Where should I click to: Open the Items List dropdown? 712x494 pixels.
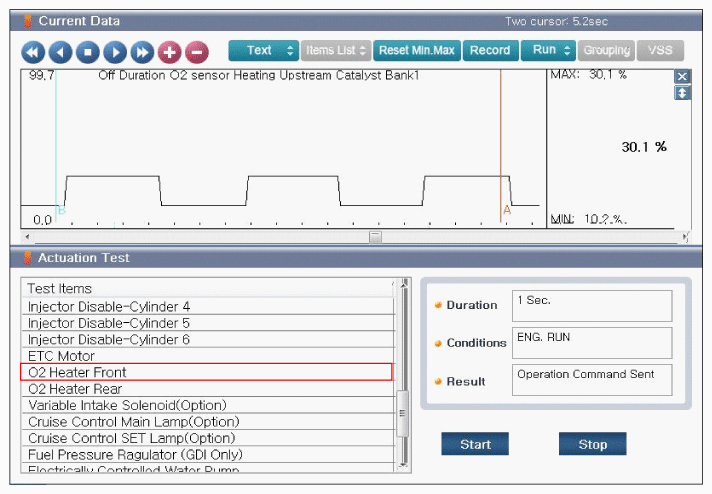(x=335, y=50)
